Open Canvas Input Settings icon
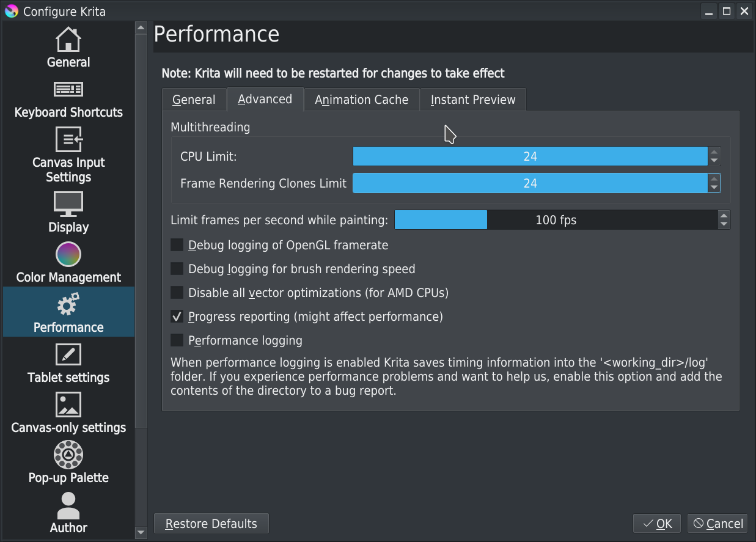Viewport: 756px width, 542px height. pyautogui.click(x=68, y=139)
